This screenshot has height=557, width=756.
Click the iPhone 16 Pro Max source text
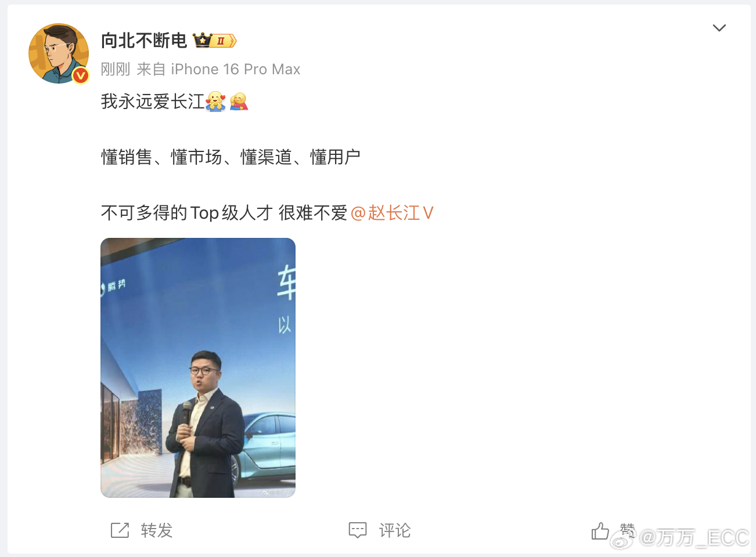236,70
